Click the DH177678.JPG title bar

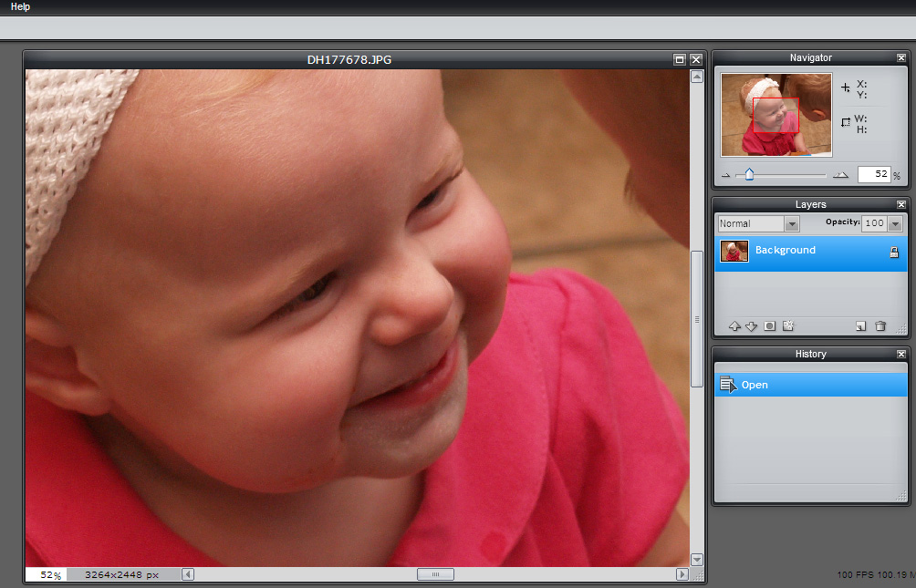[x=349, y=59]
